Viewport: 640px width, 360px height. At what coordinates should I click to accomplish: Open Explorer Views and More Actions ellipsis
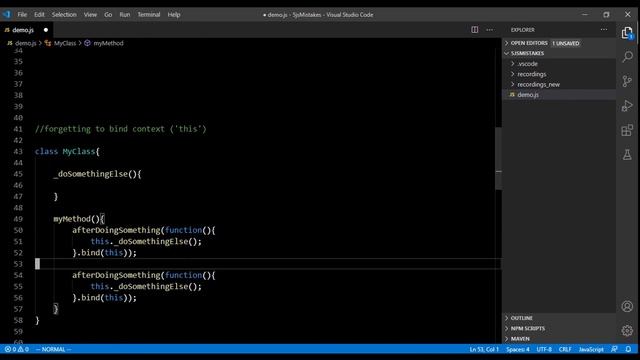(604, 30)
